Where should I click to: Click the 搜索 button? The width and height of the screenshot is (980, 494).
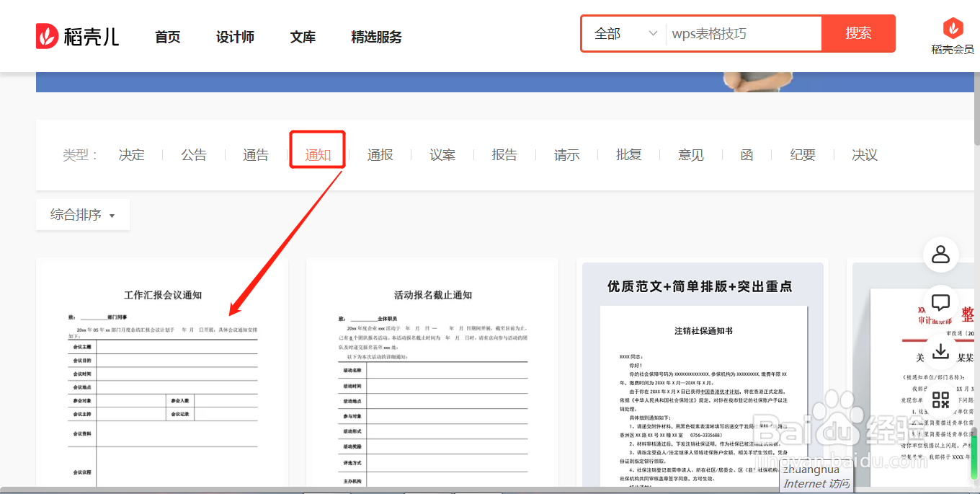[858, 33]
